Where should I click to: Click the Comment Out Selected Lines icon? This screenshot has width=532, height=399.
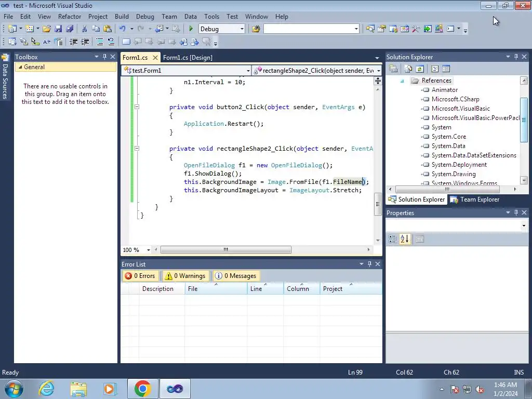pos(100,42)
